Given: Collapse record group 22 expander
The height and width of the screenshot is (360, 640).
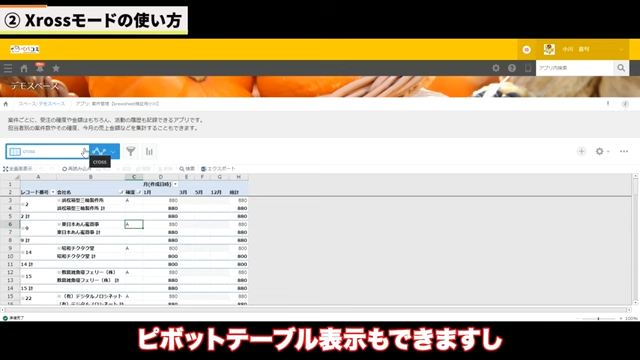Looking at the screenshot, I should pos(23,298).
